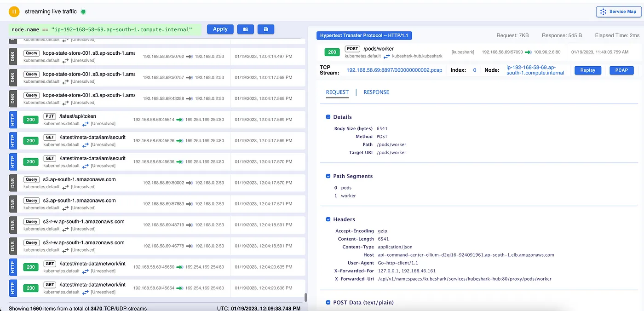Pause the live traffic stream
The image size is (644, 311).
click(14, 12)
